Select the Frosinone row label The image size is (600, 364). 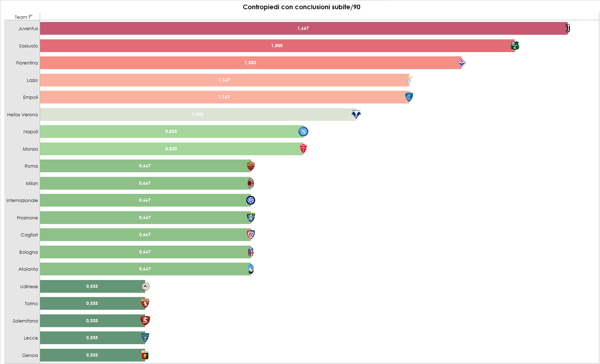tap(27, 218)
